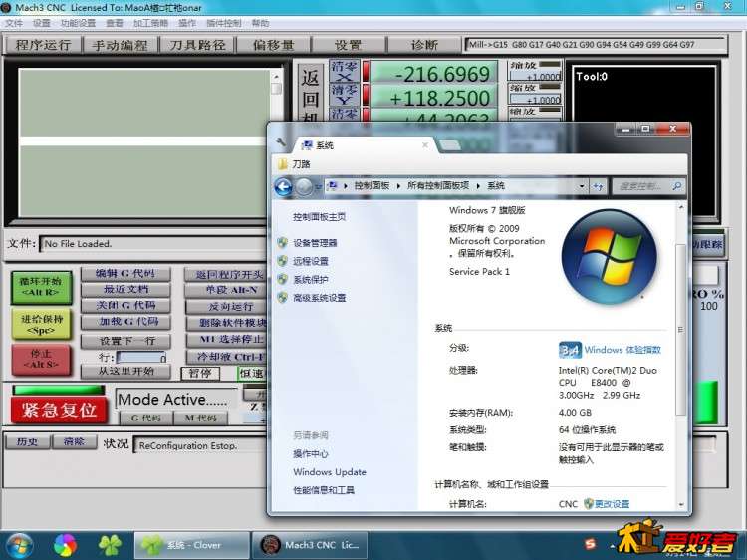Screen dimensions: 747x560
Task: Click the 行 line number input field
Action: coord(141,357)
